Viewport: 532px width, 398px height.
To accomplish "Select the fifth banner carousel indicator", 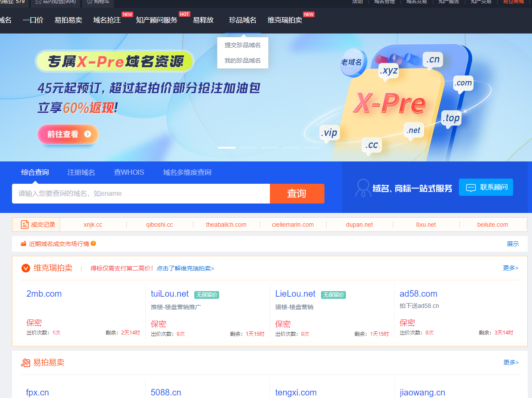I will click(x=313, y=148).
